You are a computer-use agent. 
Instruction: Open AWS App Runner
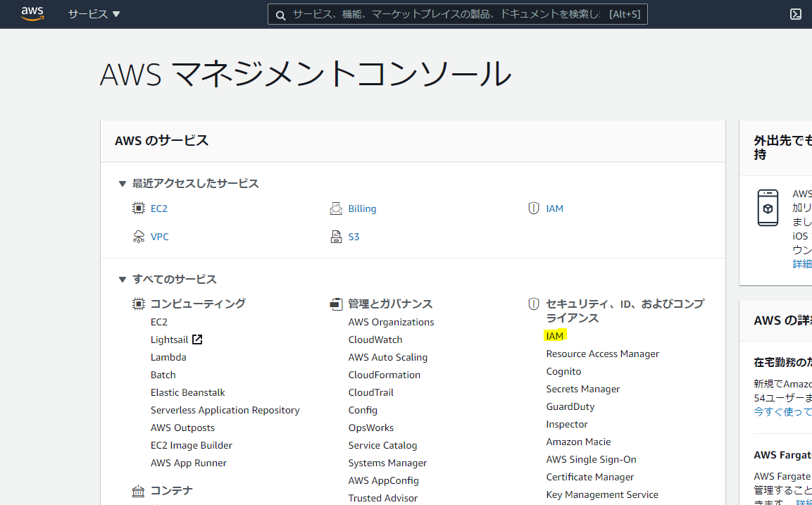pyautogui.click(x=189, y=463)
